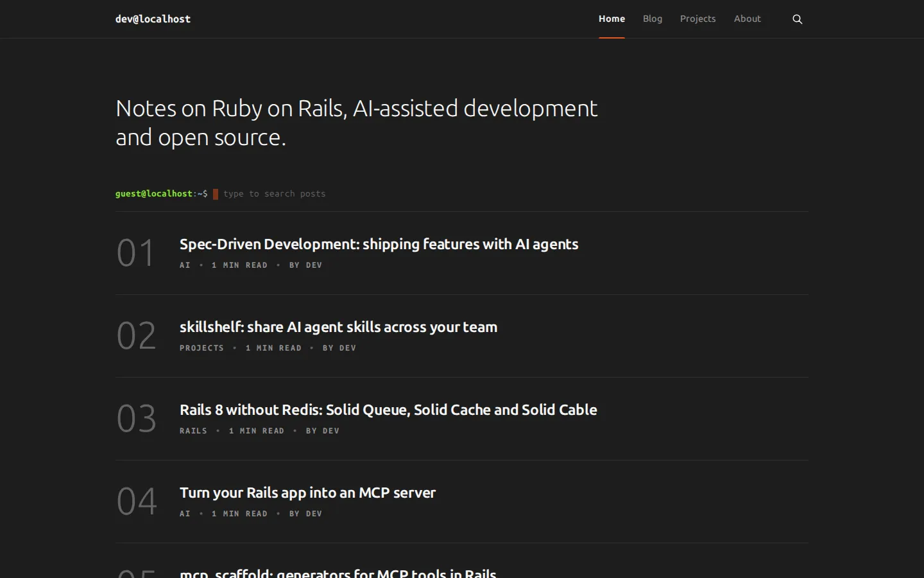924x578 pixels.
Task: Click '1 MIN READ' under Rails 8 post
Action: (x=257, y=430)
